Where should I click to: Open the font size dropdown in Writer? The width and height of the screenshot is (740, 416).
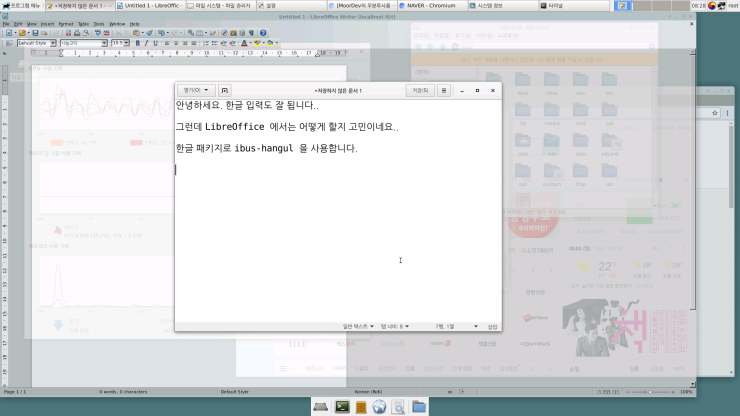point(126,43)
